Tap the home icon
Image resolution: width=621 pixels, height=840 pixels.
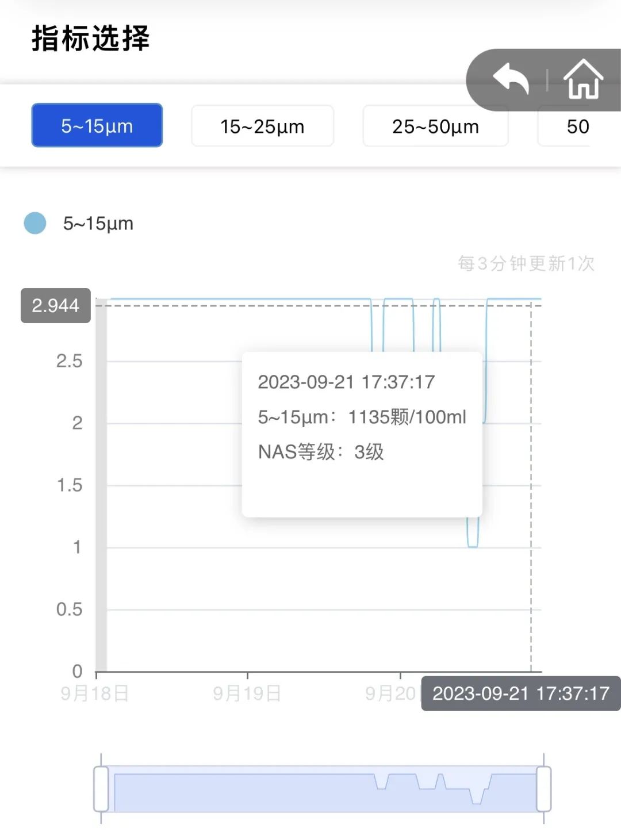(582, 79)
